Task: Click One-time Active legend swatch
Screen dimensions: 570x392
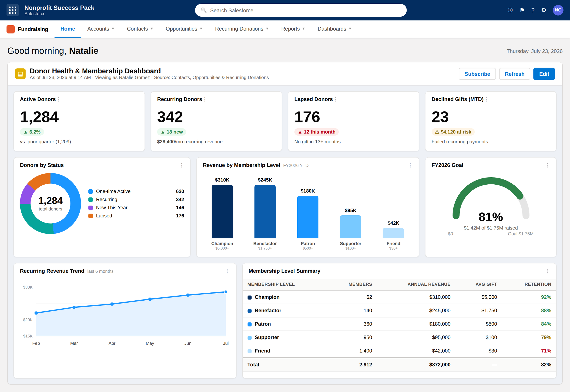Action: pos(91,192)
